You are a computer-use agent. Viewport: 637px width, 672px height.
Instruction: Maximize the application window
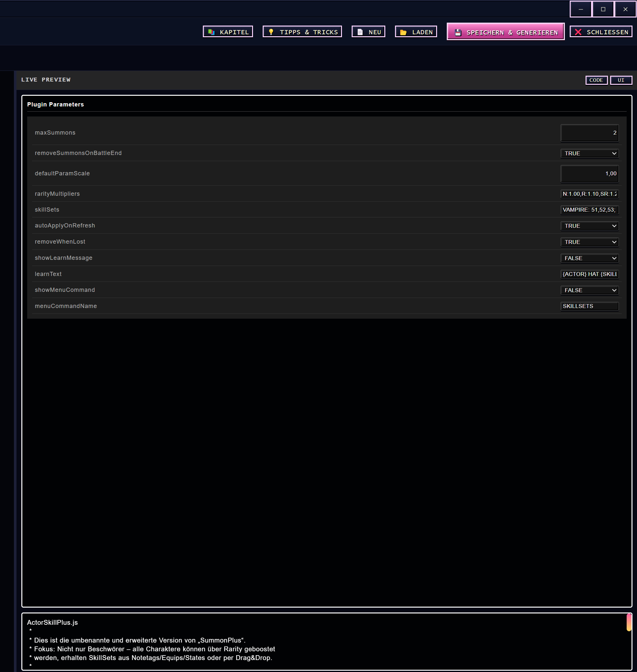click(603, 9)
